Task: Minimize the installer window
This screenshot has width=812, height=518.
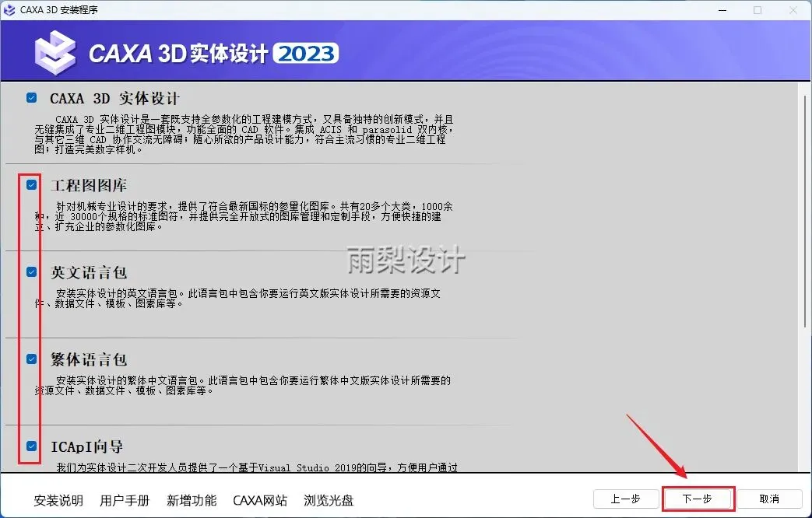Action: pos(723,10)
